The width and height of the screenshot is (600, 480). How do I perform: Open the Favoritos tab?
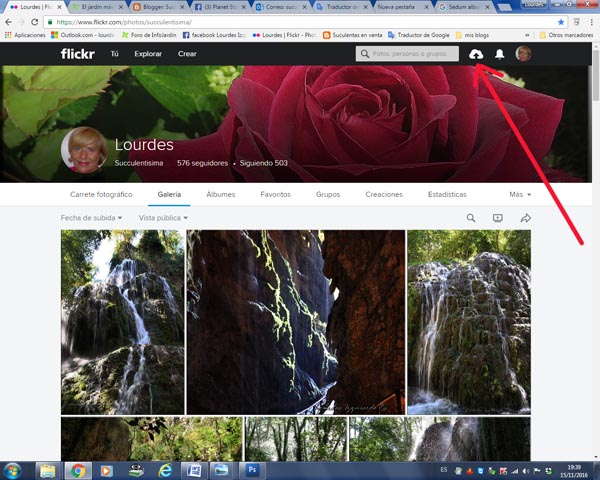click(276, 194)
